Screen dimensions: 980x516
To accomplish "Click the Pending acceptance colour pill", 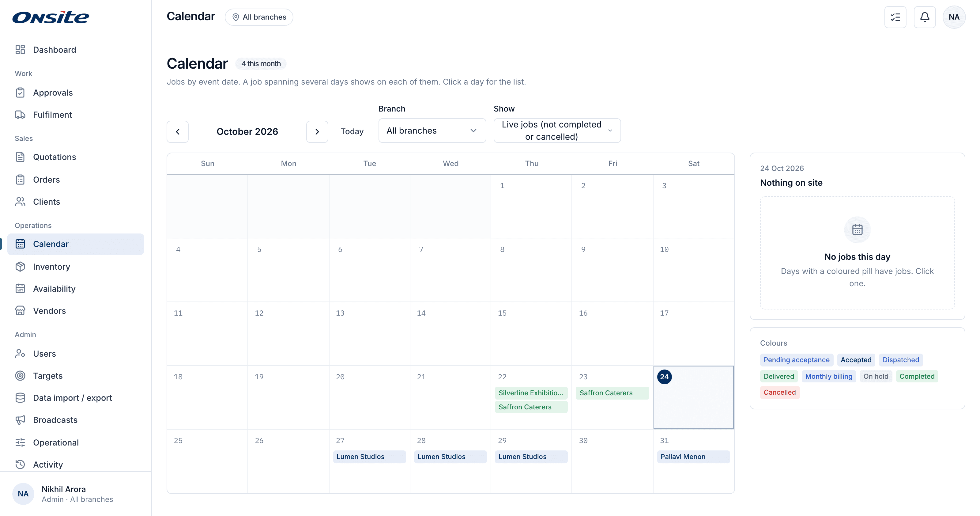I will coord(797,360).
